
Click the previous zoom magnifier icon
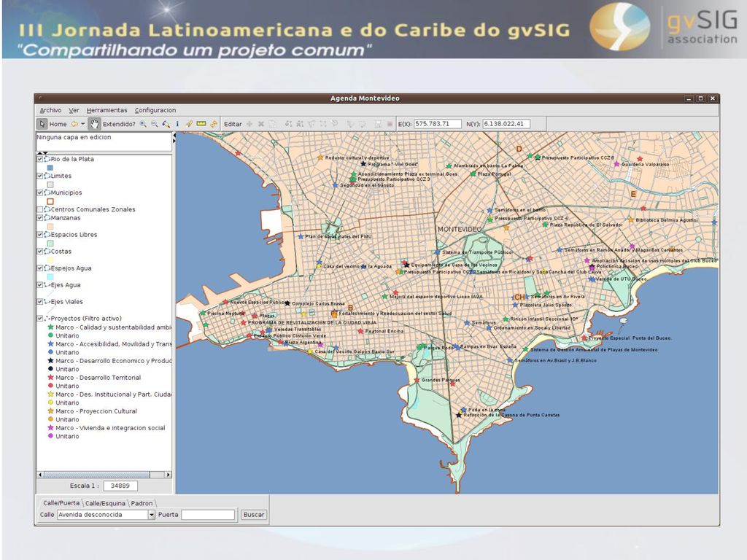pyautogui.click(x=166, y=124)
